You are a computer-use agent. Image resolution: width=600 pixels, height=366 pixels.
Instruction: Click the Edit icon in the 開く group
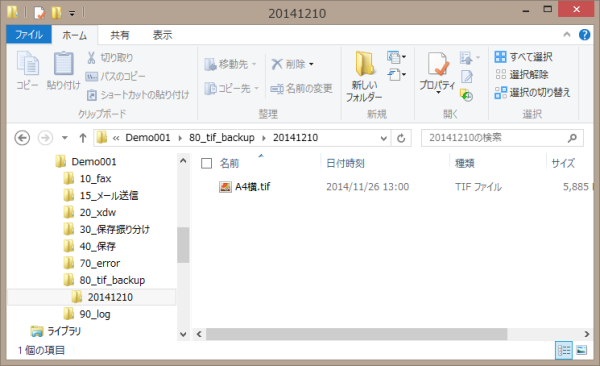[x=467, y=77]
